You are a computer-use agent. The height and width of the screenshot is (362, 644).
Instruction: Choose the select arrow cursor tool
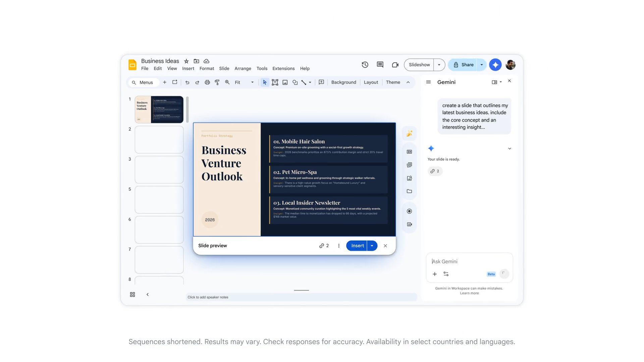pyautogui.click(x=265, y=82)
